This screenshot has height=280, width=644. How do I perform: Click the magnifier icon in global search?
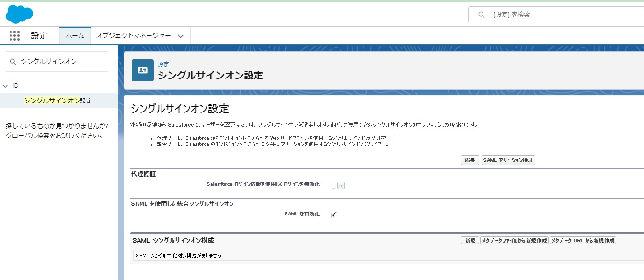(x=482, y=15)
